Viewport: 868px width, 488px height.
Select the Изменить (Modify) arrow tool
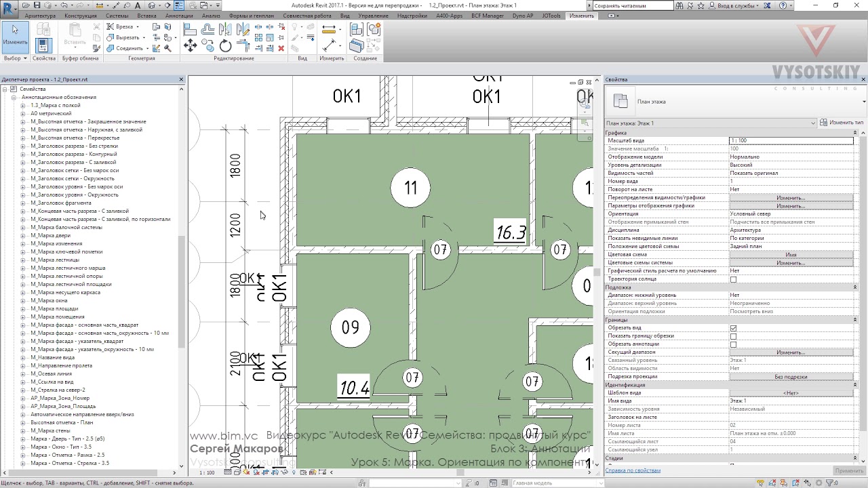15,37
